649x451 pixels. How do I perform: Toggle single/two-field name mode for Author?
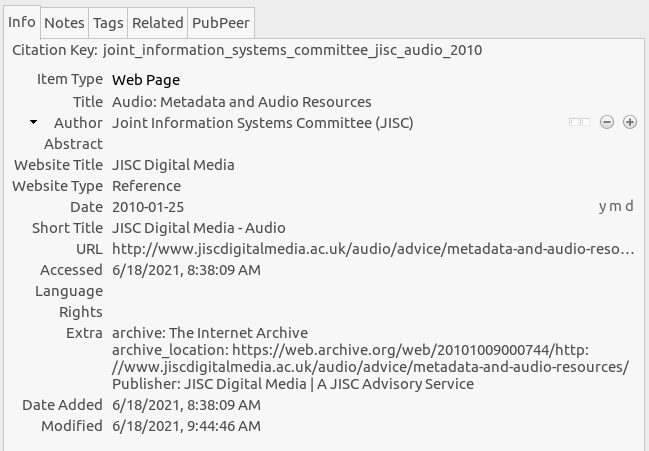click(x=579, y=122)
